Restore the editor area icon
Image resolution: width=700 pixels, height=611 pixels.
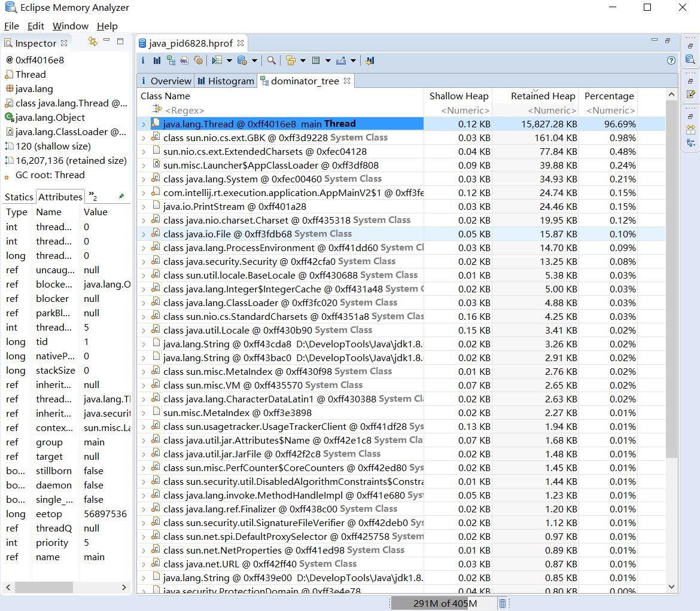coord(668,41)
